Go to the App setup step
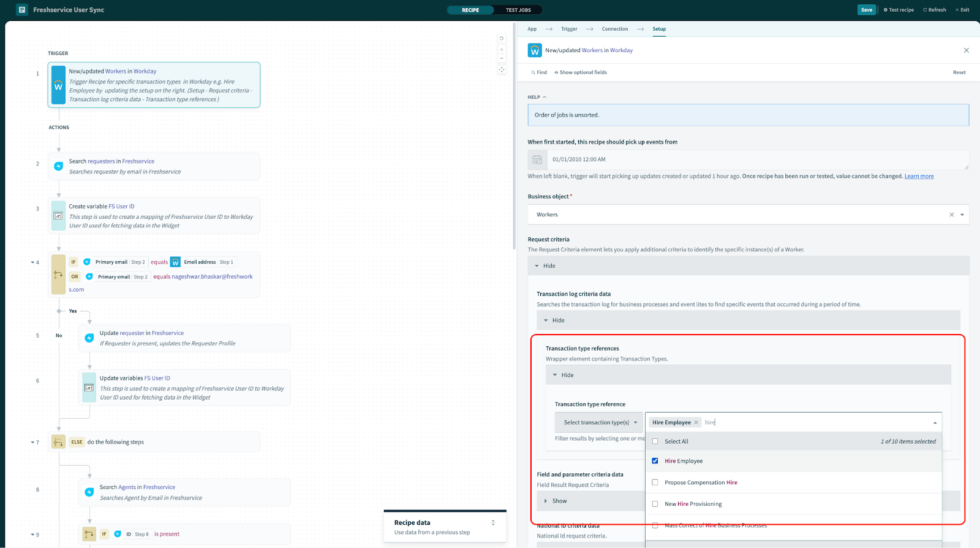 (x=532, y=29)
